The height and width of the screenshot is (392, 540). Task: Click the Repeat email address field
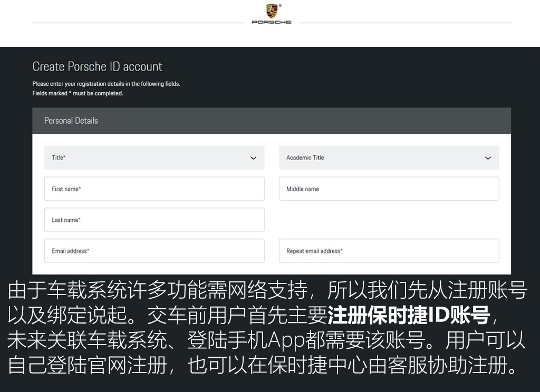[389, 251]
